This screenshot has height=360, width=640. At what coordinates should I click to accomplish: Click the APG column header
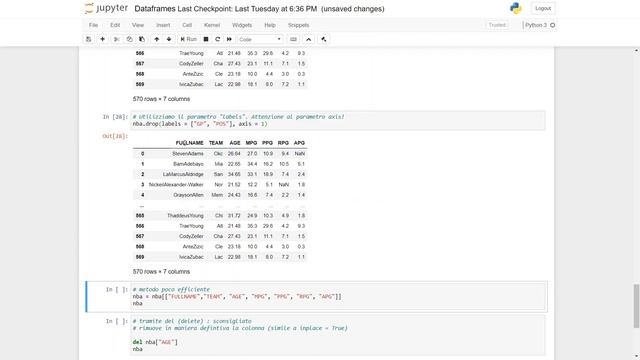pyautogui.click(x=299, y=143)
